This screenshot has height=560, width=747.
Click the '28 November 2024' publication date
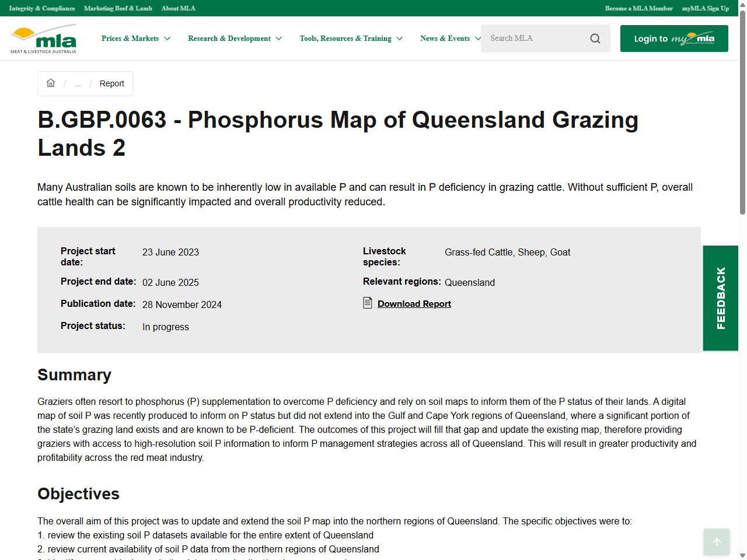[182, 304]
